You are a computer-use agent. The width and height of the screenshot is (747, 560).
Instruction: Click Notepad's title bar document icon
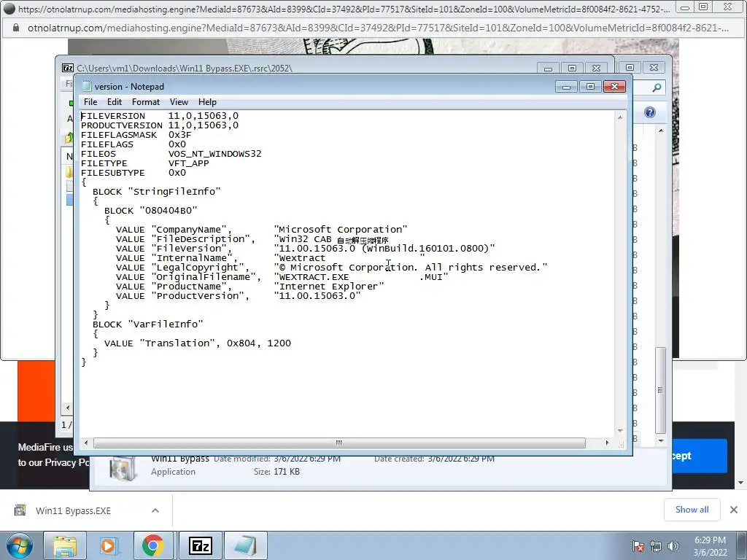coord(86,86)
